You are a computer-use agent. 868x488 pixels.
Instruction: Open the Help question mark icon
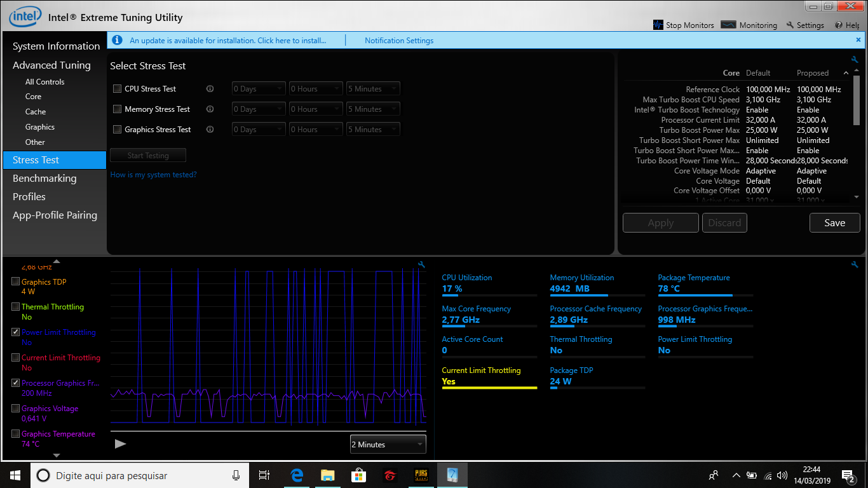click(839, 25)
